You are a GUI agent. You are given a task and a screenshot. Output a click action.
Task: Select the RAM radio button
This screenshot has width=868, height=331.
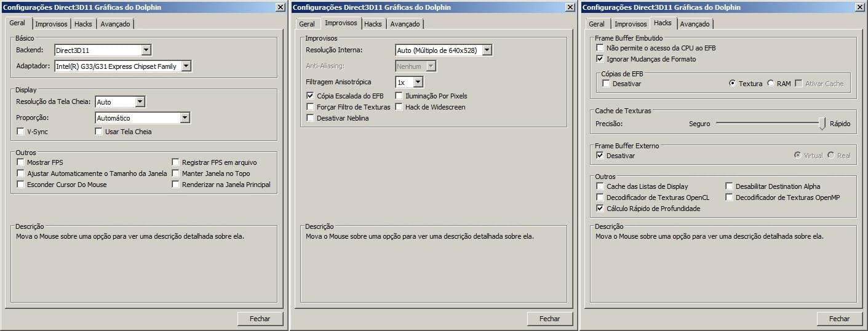(771, 84)
